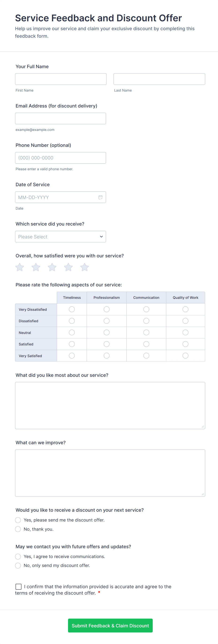Select the fourth satisfaction star

[68, 267]
